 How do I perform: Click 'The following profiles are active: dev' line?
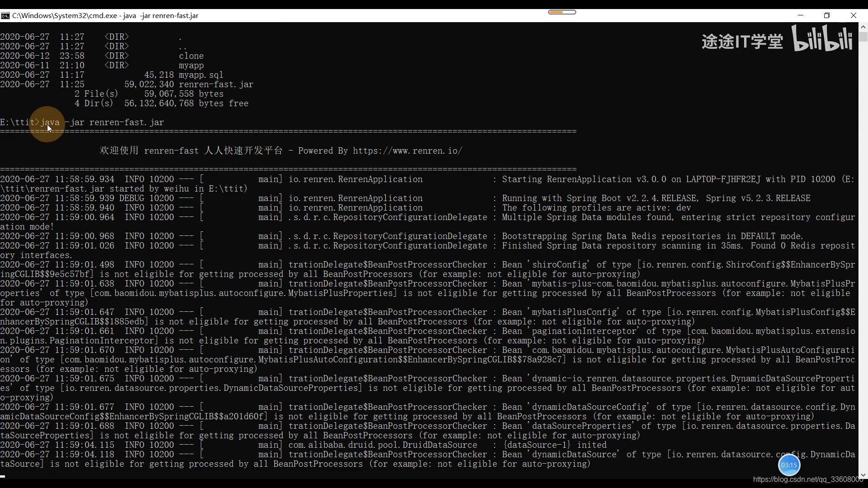click(596, 208)
